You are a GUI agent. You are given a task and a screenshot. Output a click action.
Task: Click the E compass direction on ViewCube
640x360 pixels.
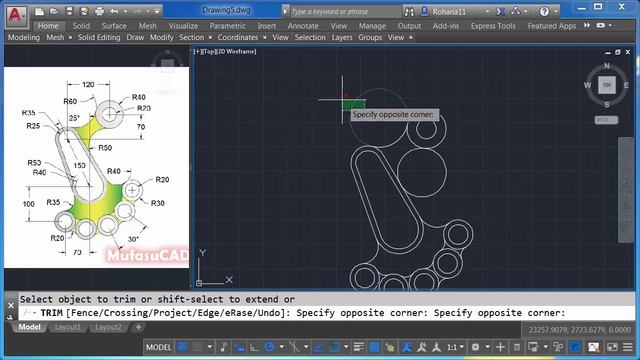[626, 85]
